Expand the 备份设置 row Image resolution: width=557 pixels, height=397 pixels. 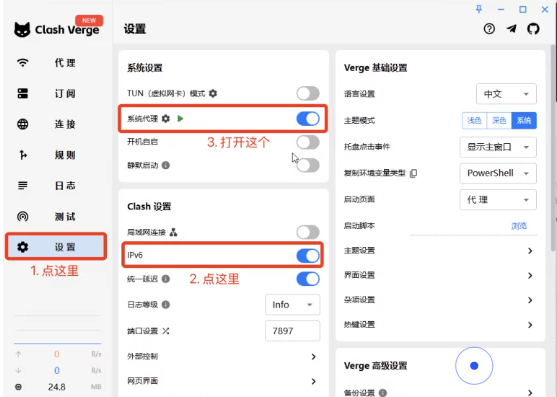pyautogui.click(x=440, y=392)
